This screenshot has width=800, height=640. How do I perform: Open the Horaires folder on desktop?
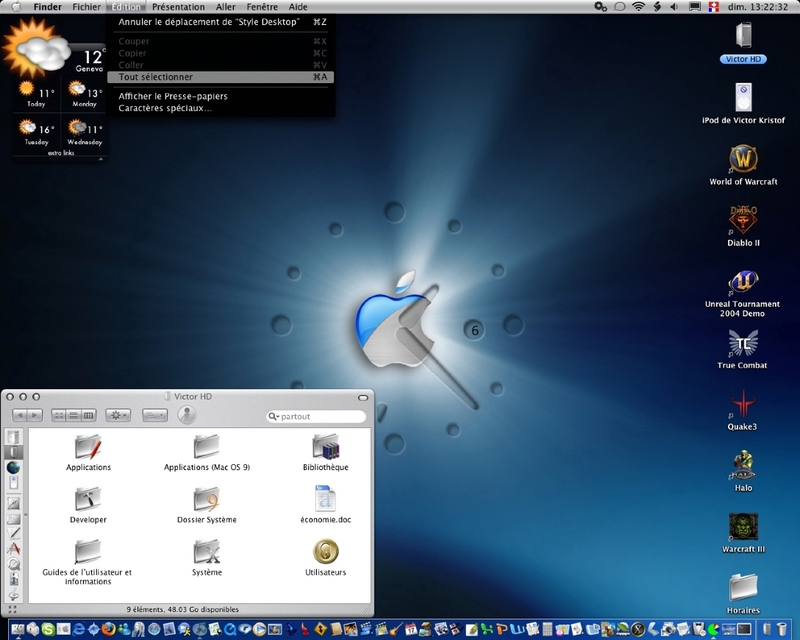tap(743, 594)
